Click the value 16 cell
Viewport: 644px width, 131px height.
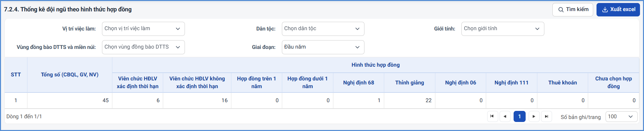pyautogui.click(x=197, y=101)
